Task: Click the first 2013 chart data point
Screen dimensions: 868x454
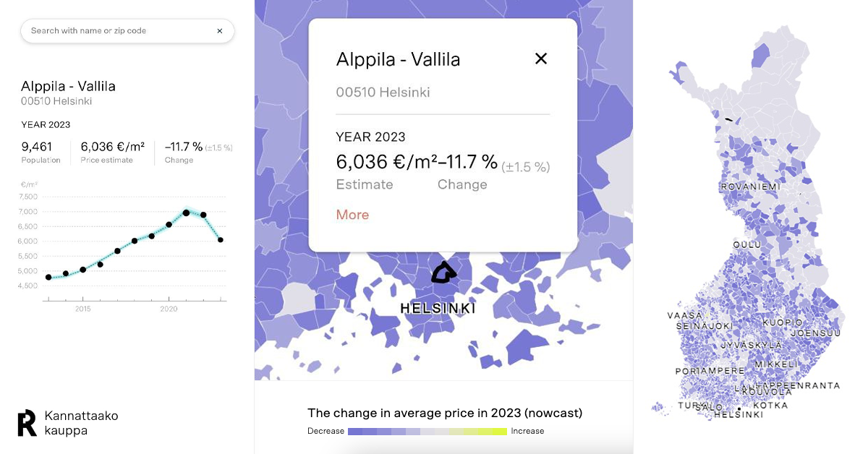Action: pos(48,277)
